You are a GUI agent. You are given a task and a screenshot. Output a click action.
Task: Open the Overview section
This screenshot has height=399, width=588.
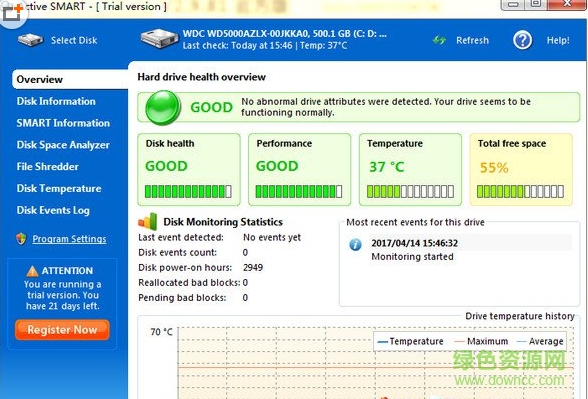point(70,79)
